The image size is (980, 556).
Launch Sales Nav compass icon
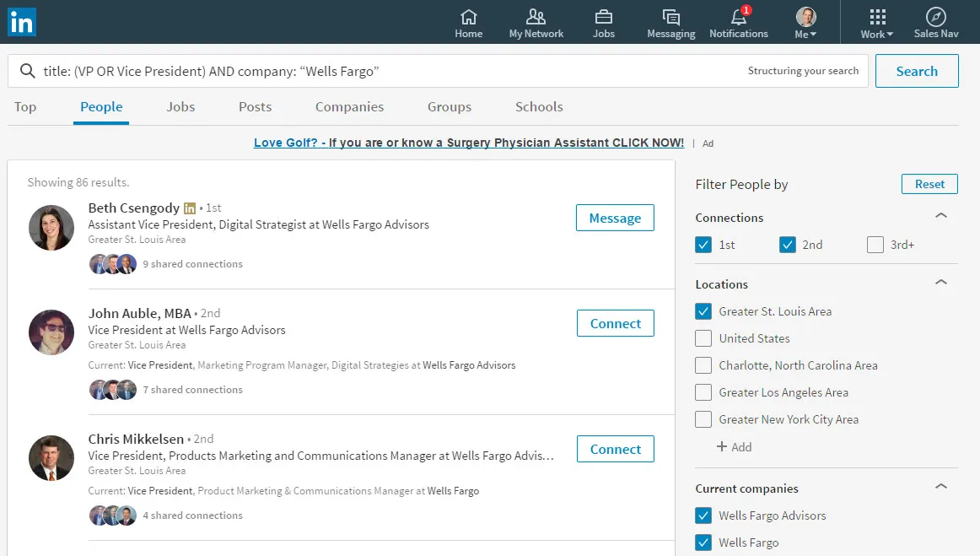(x=936, y=17)
